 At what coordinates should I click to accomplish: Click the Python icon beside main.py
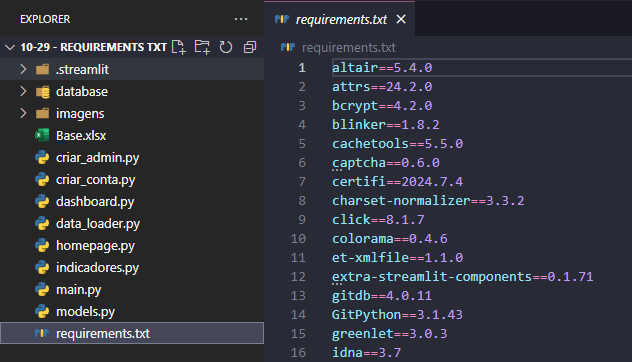tap(42, 289)
